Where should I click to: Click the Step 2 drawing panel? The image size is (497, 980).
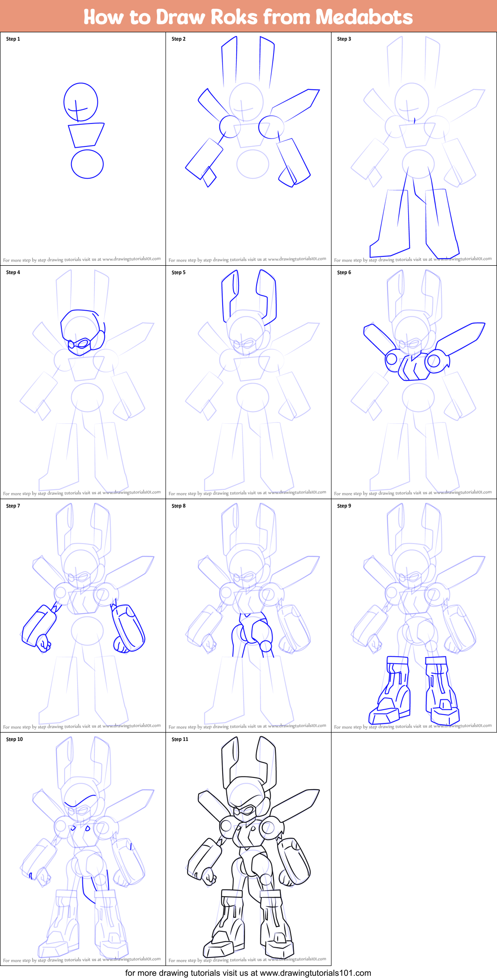pos(248,149)
